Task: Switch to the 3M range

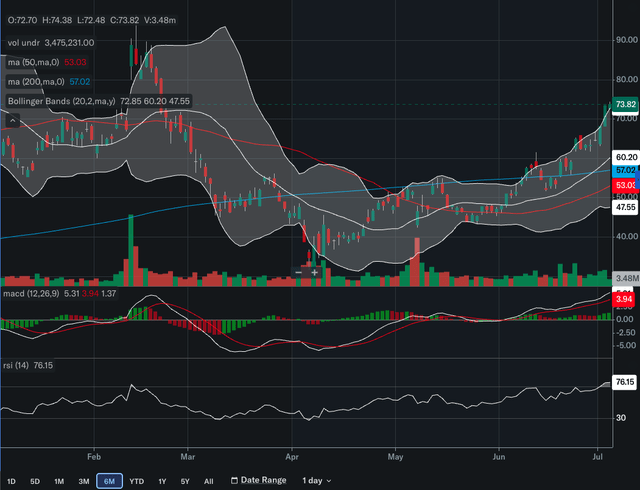Action: (85, 480)
